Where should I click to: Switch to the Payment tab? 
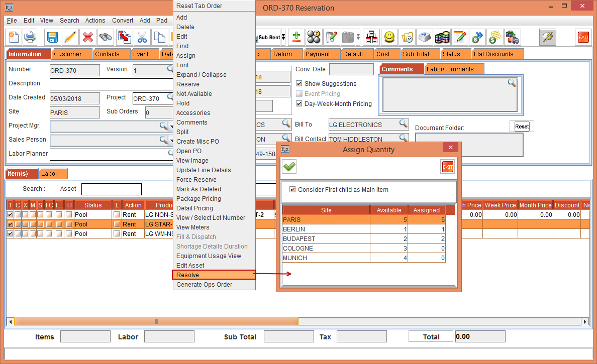pyautogui.click(x=318, y=54)
